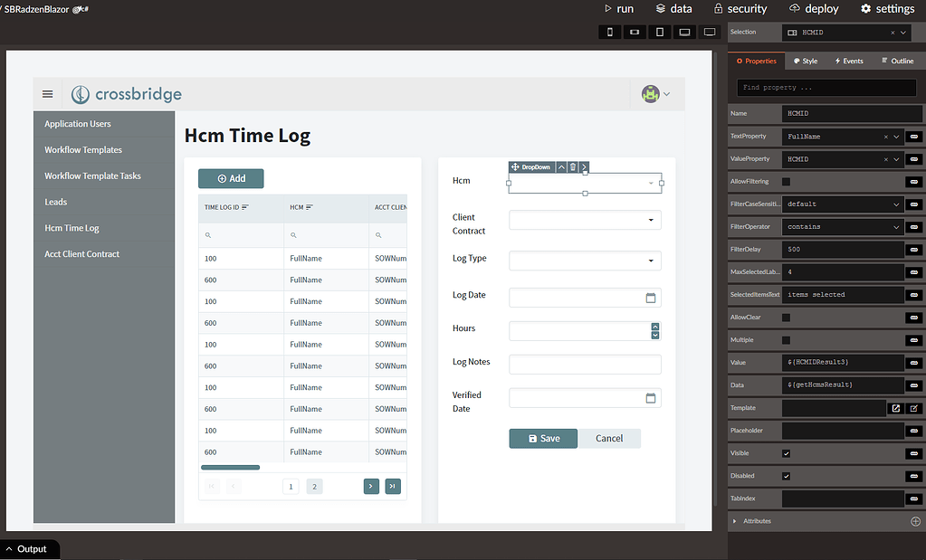Enable the AllowFiltering checkbox
The width and height of the screenshot is (926, 560).
(x=786, y=182)
